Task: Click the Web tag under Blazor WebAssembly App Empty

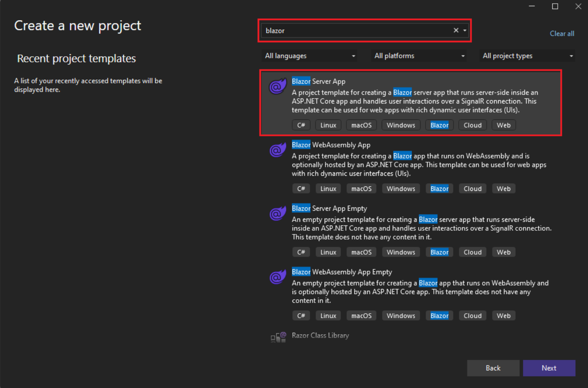Action: point(504,316)
